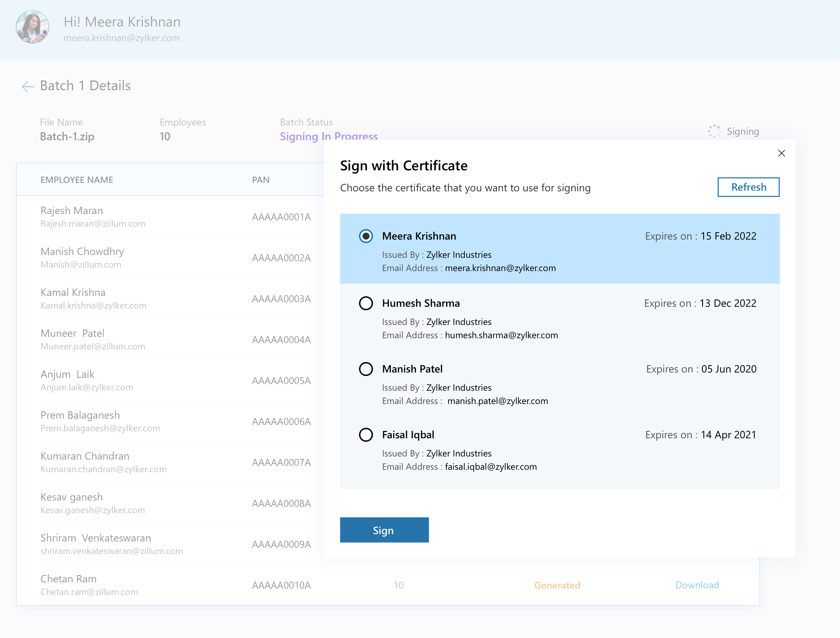Choose Manish Patel's certificate
The image size is (840, 638).
[366, 369]
